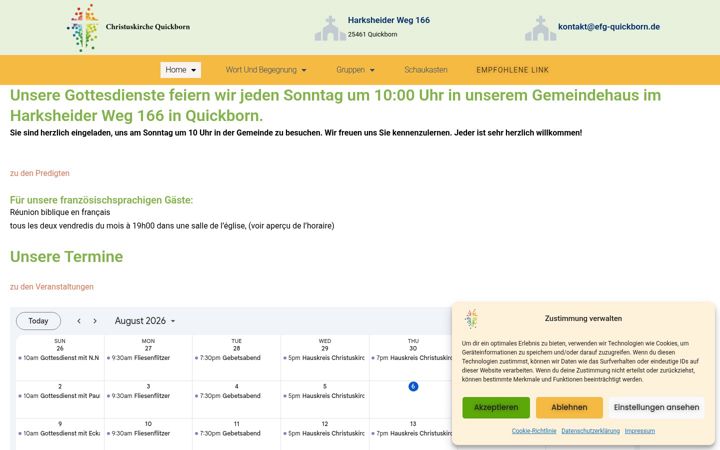The width and height of the screenshot is (720, 450).
Task: Click the Christuskirche Quickborn site title text
Action: 148,27
